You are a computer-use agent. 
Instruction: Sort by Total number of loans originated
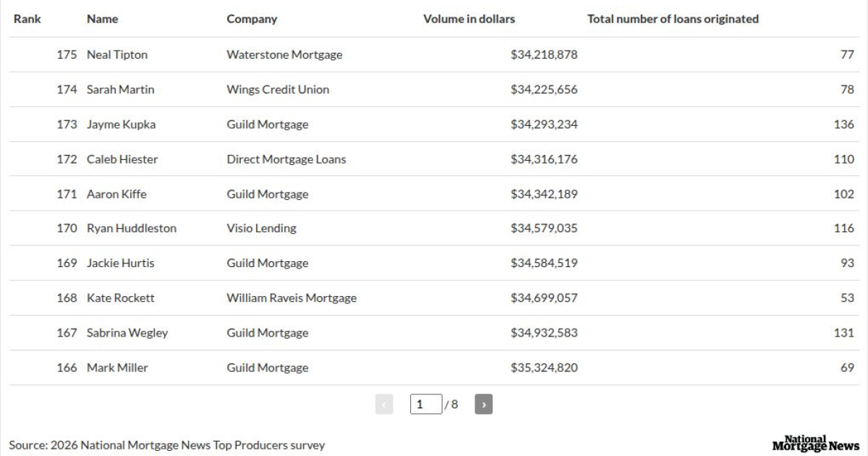click(x=673, y=19)
